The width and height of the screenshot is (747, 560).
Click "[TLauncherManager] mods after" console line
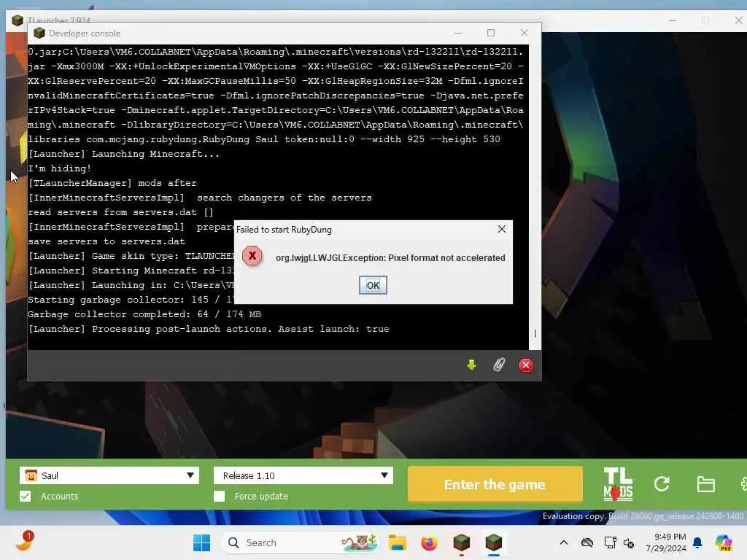point(112,183)
